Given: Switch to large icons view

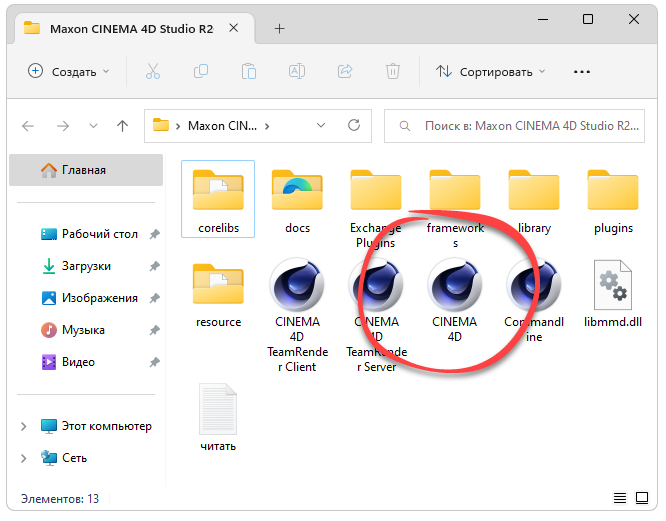Looking at the screenshot, I should [642, 498].
